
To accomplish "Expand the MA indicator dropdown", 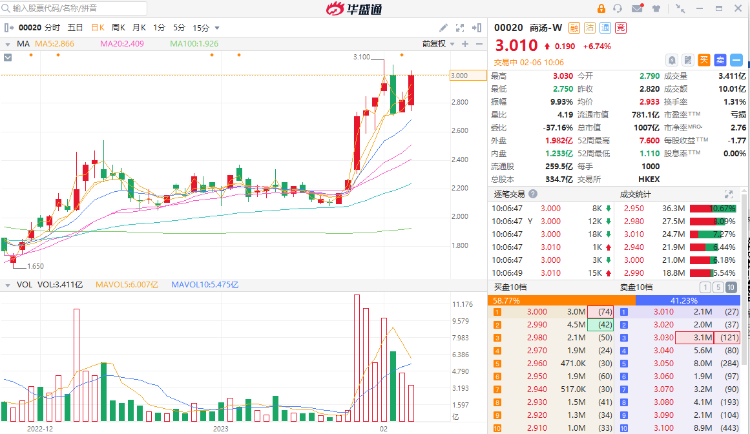I will click(x=8, y=44).
